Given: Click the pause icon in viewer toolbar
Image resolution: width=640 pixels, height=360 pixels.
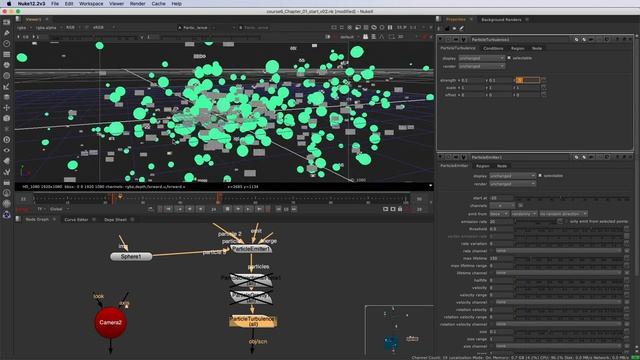Looking at the screenshot, I should coord(390,27).
